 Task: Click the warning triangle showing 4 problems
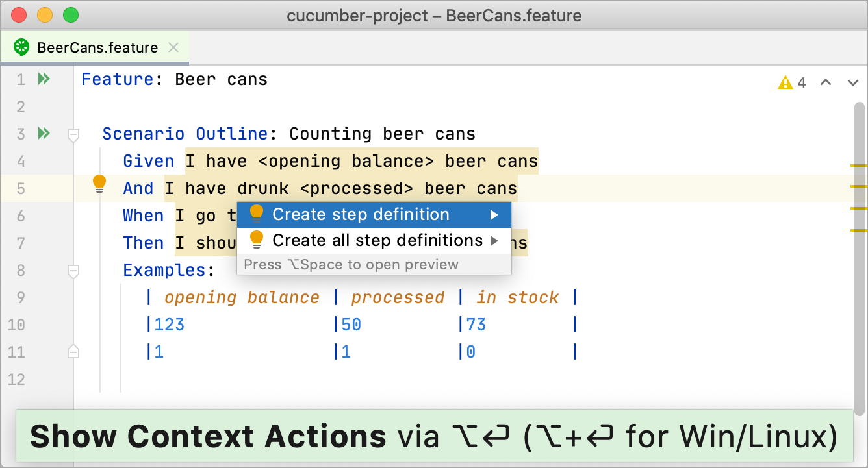(x=785, y=82)
